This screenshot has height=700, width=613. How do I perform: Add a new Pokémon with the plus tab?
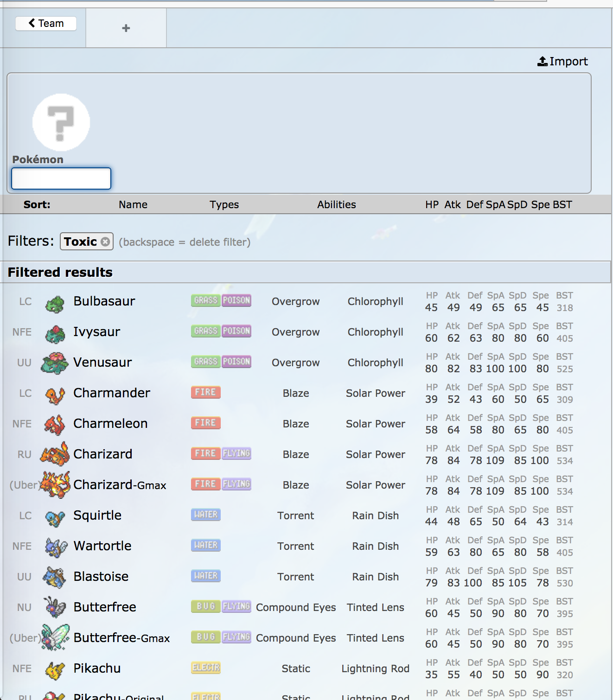pos(126,28)
